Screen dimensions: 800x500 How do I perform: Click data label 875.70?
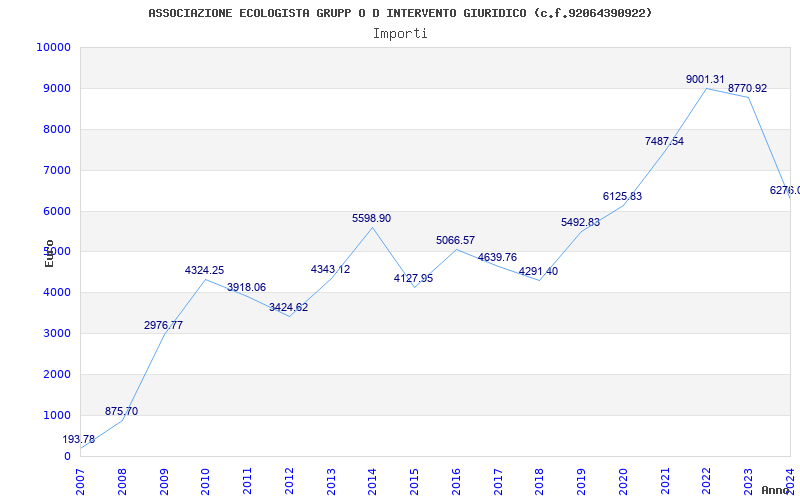121,411
